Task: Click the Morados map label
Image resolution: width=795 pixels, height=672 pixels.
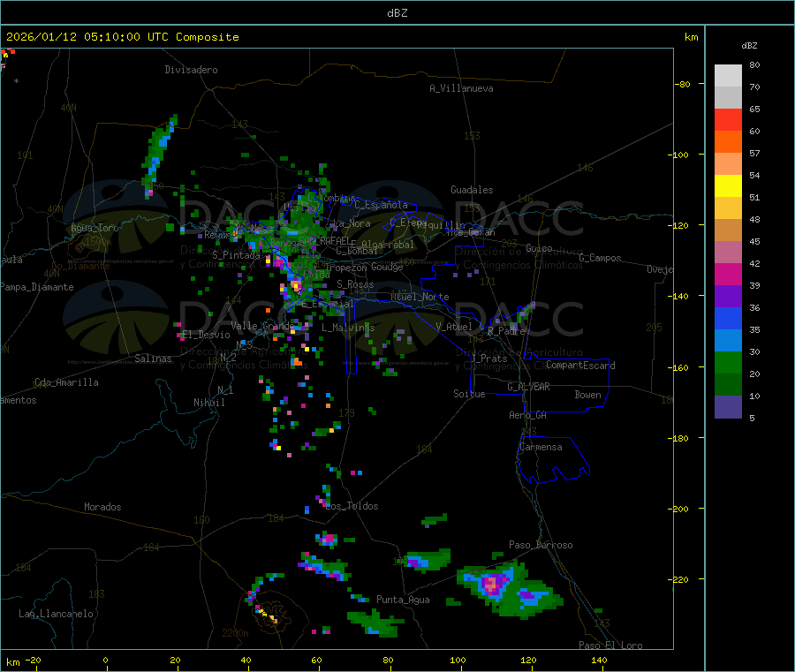Action: (x=103, y=507)
